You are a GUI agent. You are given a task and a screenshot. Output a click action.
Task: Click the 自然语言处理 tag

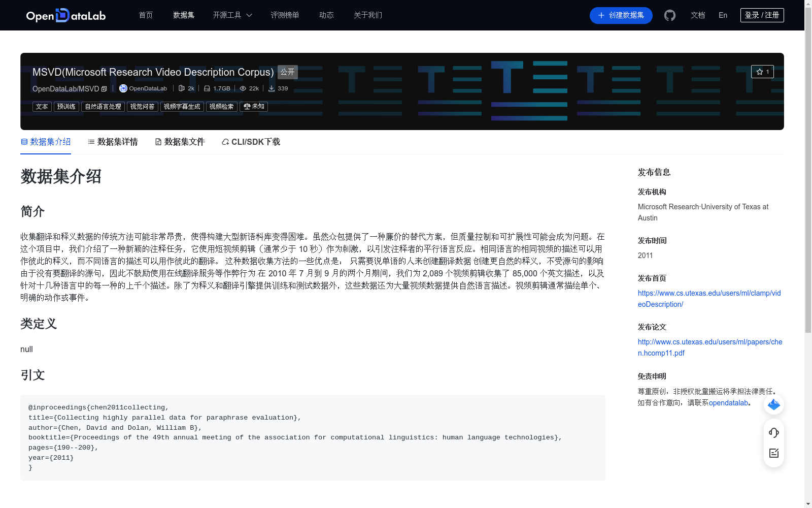pyautogui.click(x=103, y=107)
